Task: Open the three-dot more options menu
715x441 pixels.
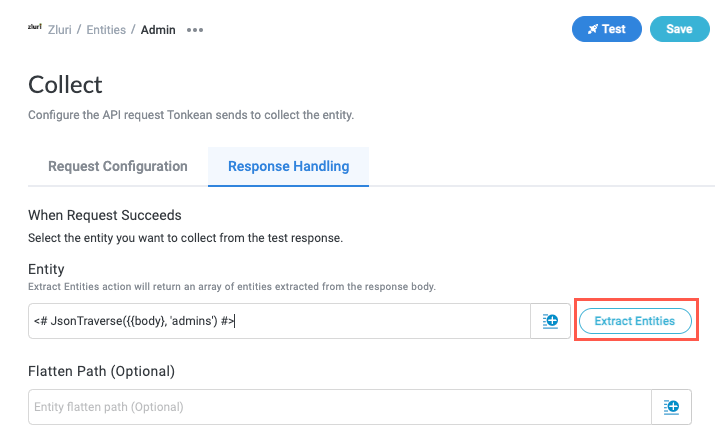Action: click(x=195, y=30)
